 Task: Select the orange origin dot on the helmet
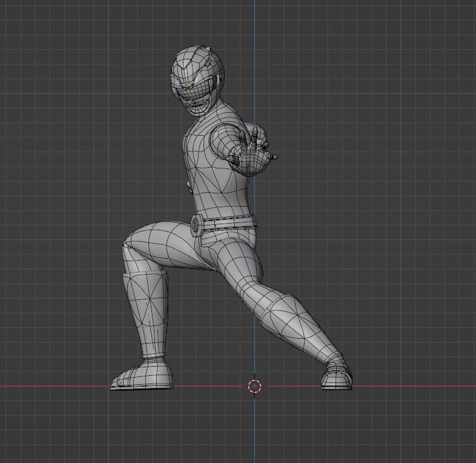pyautogui.click(x=190, y=84)
